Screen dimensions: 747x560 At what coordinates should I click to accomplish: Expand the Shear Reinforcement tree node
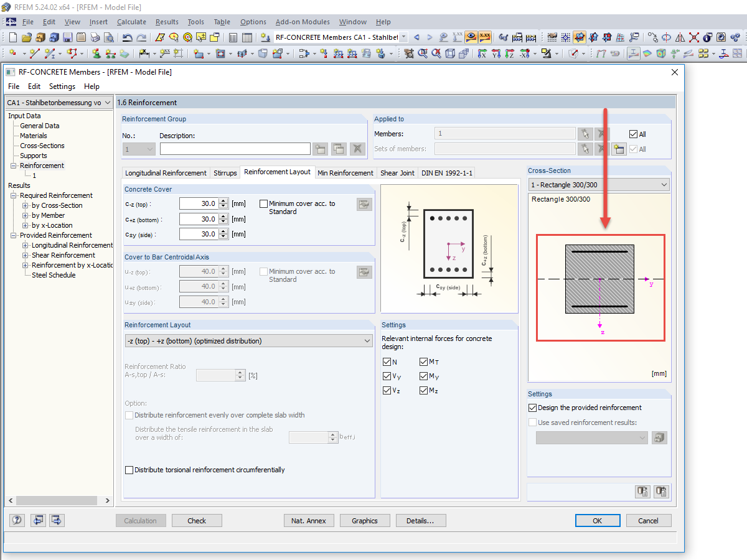pos(26,255)
